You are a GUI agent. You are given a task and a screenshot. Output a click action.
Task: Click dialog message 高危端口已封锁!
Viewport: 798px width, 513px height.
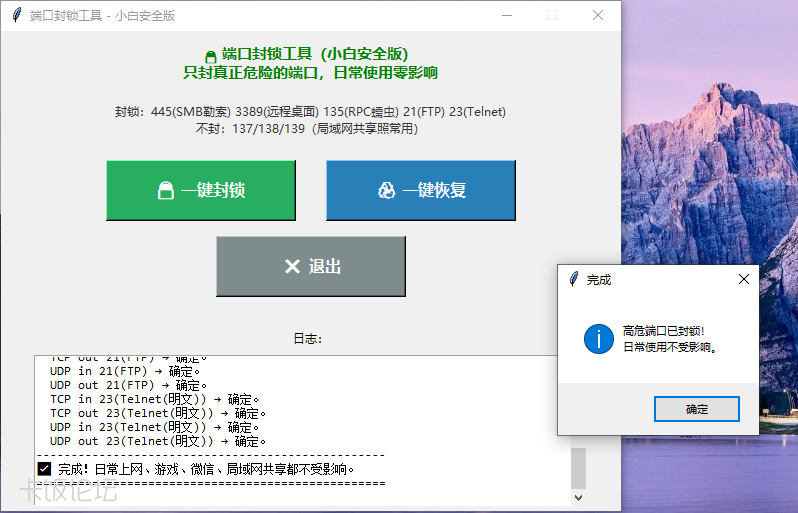coord(664,331)
